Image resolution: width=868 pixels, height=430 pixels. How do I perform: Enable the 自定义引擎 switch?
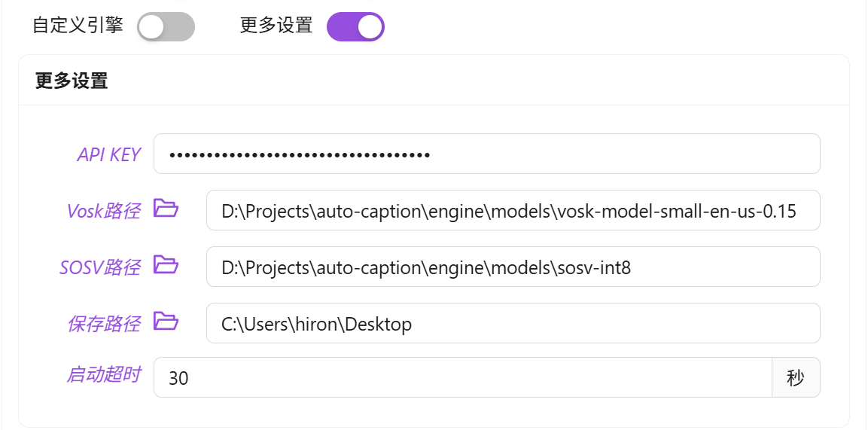[166, 27]
